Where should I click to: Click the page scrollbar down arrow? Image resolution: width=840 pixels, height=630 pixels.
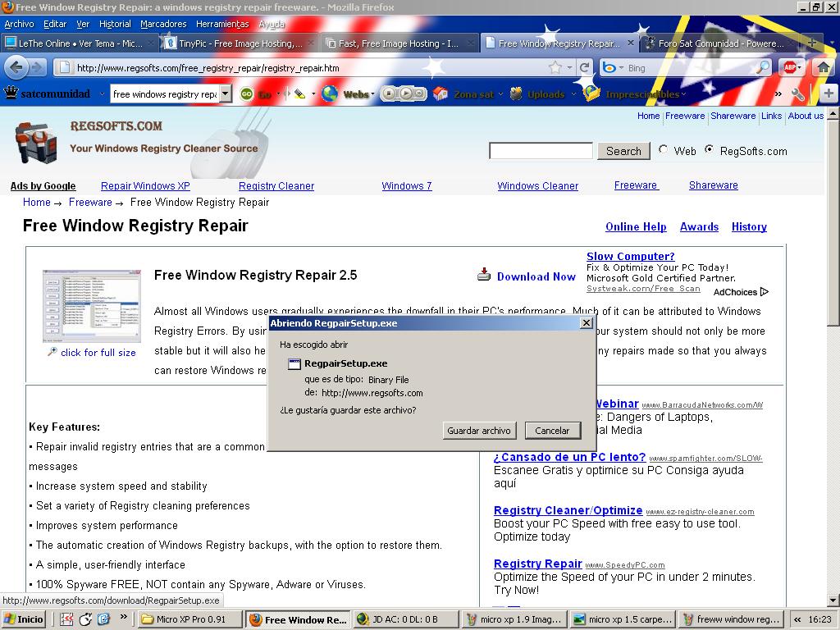point(833,600)
